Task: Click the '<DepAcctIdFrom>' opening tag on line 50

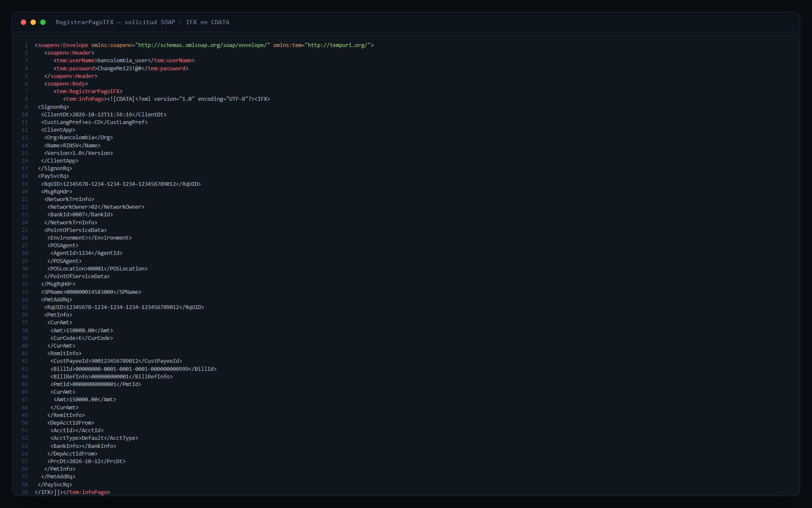Action: pyautogui.click(x=71, y=423)
